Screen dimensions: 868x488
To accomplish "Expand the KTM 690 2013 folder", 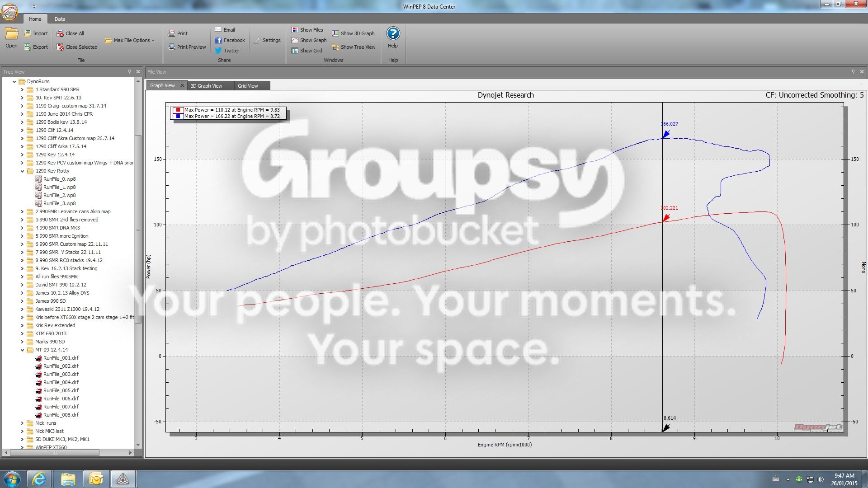I will [x=22, y=334].
